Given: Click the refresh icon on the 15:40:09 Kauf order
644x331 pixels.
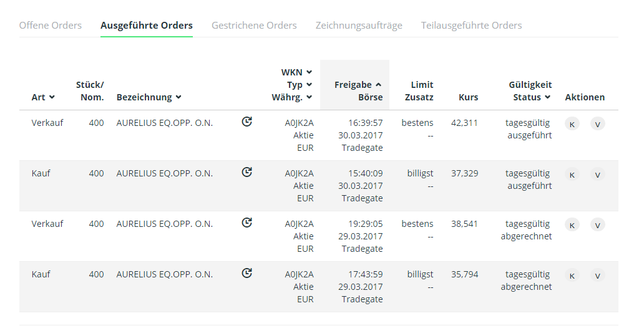Looking at the screenshot, I should 247,173.
